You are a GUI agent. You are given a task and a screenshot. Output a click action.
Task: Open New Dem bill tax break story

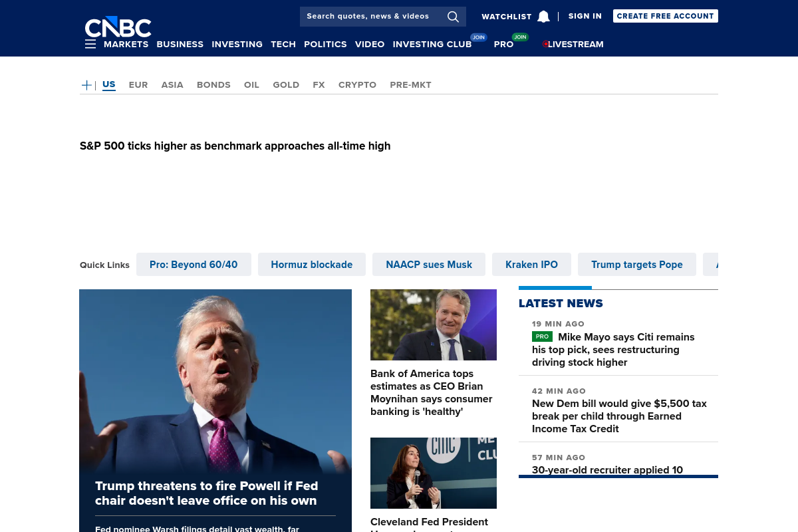pyautogui.click(x=619, y=416)
